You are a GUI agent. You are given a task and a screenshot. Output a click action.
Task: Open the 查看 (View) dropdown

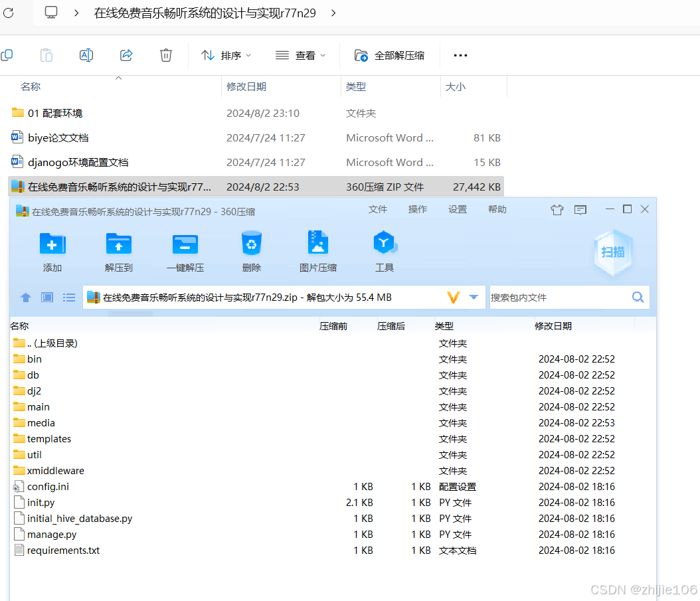[x=300, y=56]
